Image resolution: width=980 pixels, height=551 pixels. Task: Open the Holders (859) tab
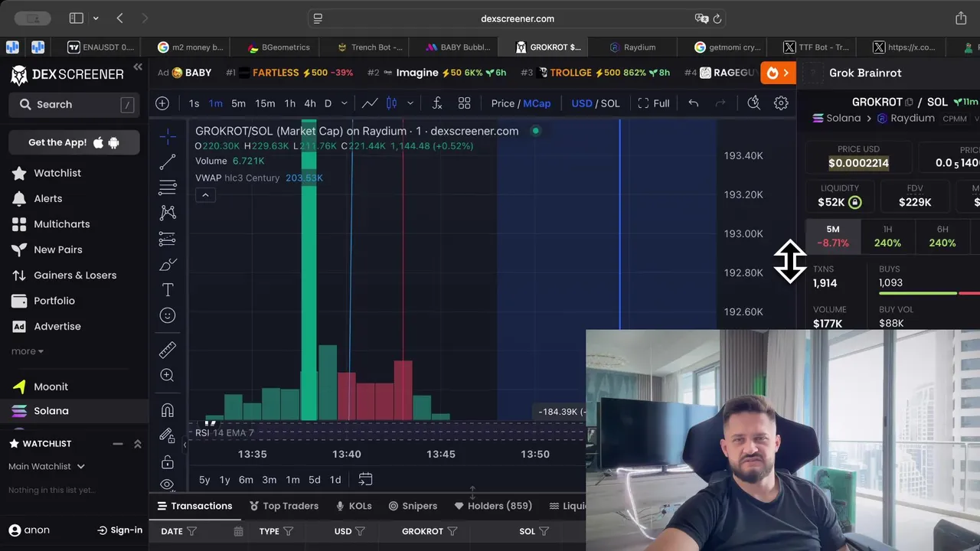click(x=493, y=506)
